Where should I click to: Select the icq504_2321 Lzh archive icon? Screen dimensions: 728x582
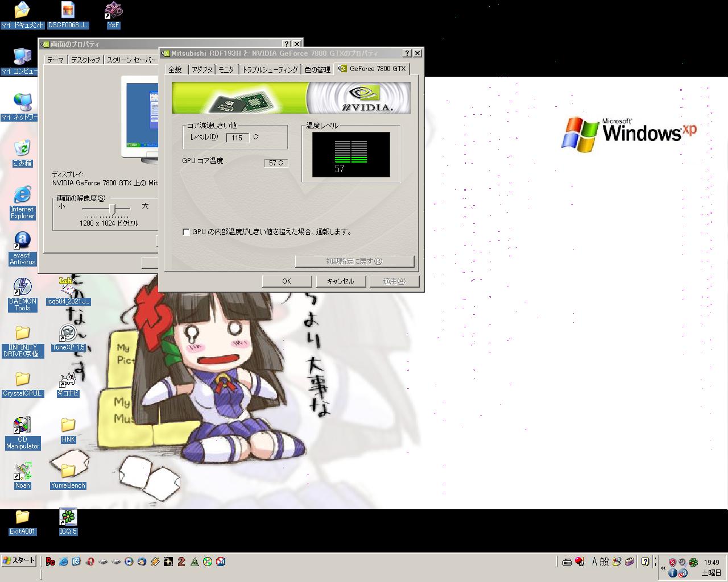click(x=68, y=291)
